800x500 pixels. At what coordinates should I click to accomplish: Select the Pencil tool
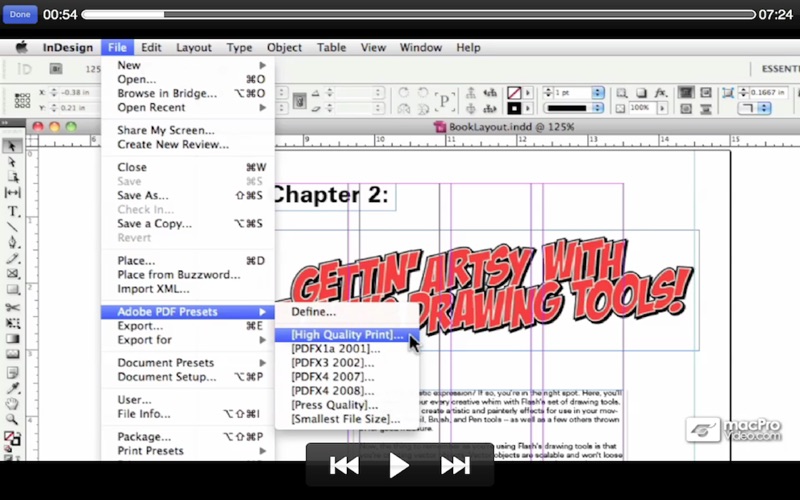click(x=12, y=258)
